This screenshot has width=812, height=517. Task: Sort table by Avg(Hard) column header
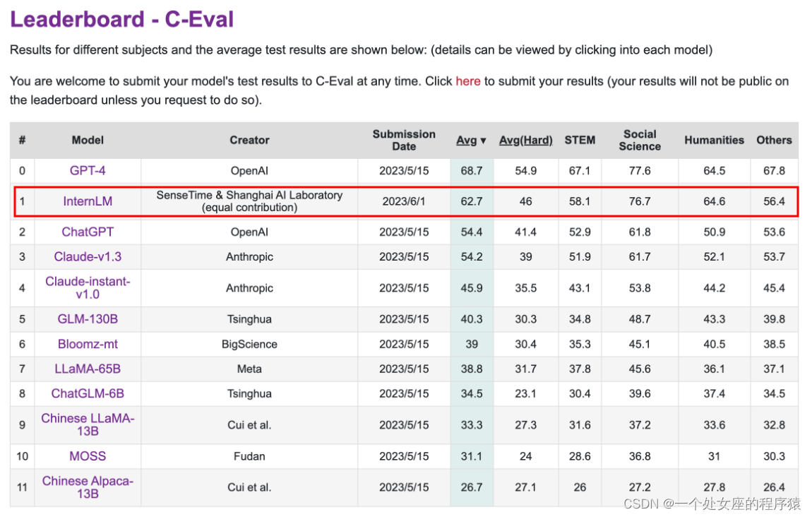point(525,140)
